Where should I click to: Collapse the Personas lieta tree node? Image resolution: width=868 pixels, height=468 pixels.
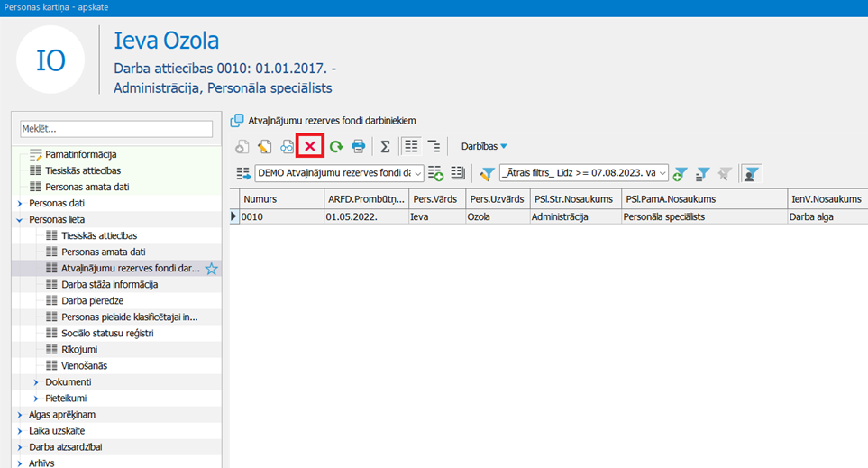20,220
